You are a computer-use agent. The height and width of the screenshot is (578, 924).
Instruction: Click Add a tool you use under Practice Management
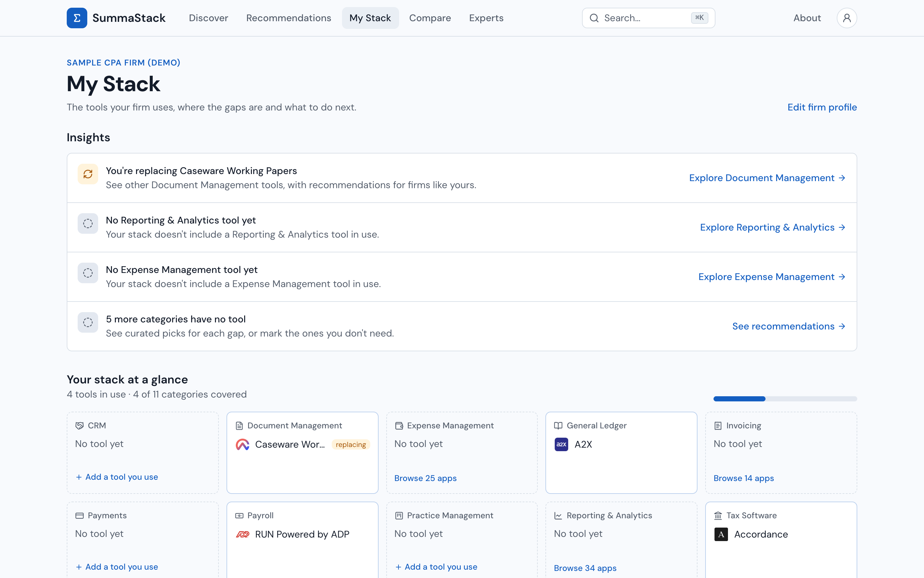pyautogui.click(x=436, y=566)
